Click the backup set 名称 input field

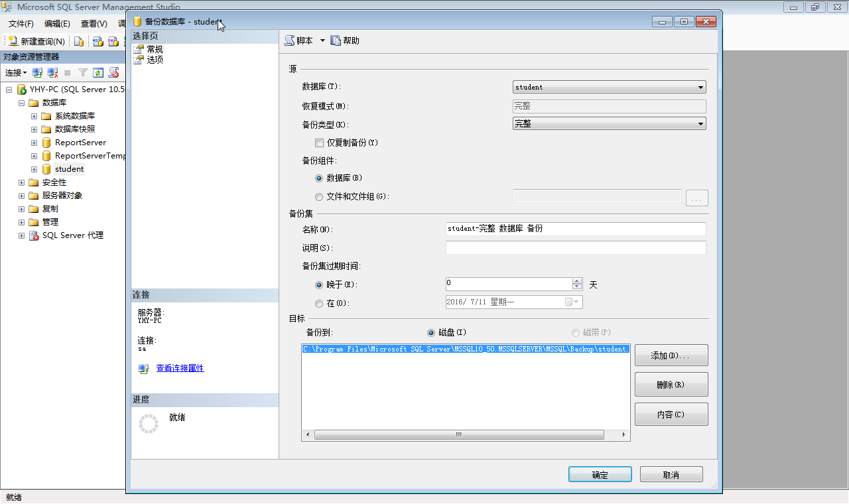click(x=576, y=229)
